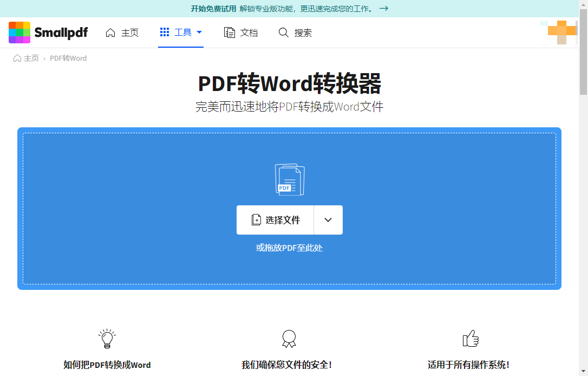Click the magnifier icon for 搜索

tap(283, 33)
